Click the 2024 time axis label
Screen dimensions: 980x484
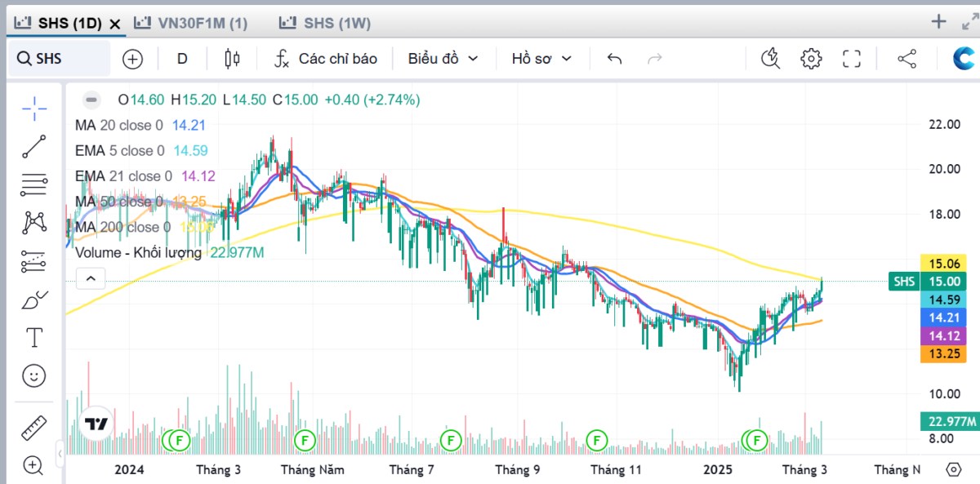click(x=129, y=469)
